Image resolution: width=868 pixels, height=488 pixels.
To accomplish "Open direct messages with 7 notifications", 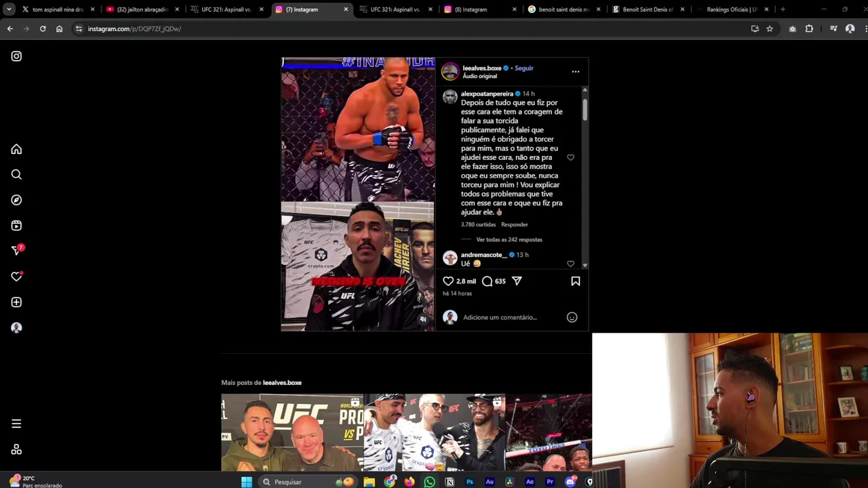I will pyautogui.click(x=17, y=251).
